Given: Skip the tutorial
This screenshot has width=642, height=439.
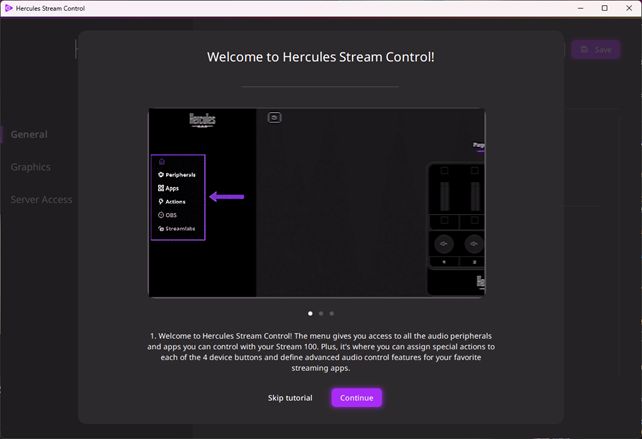Looking at the screenshot, I should point(290,398).
